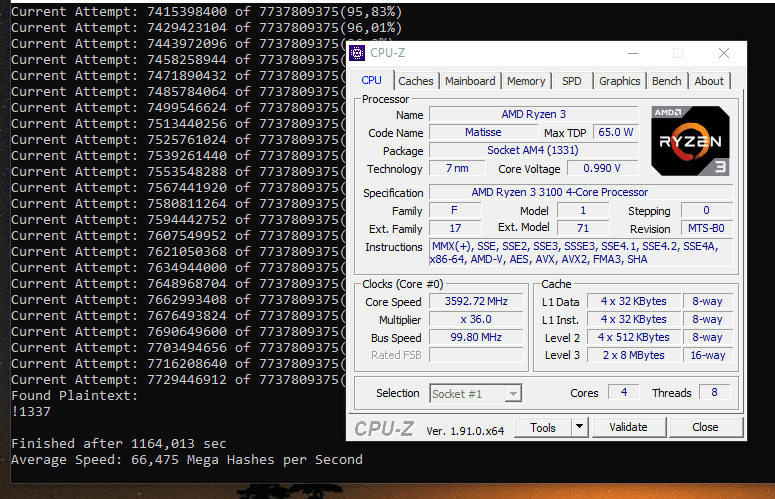
Task: Click the Family value 'F'
Action: 455,210
